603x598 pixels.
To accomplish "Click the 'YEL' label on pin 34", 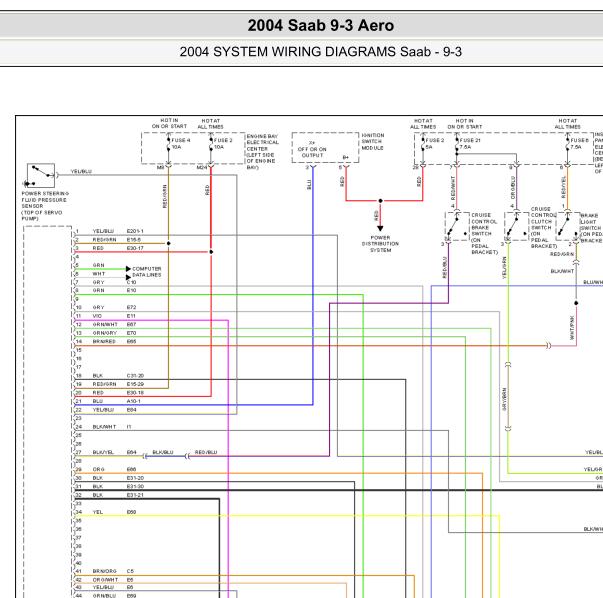I will click(x=98, y=512).
